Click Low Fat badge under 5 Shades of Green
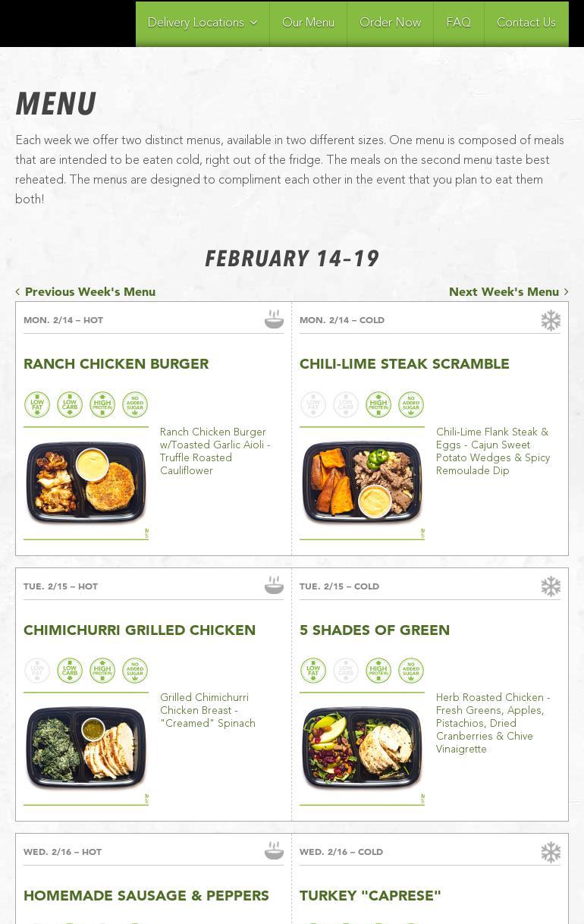 [313, 671]
